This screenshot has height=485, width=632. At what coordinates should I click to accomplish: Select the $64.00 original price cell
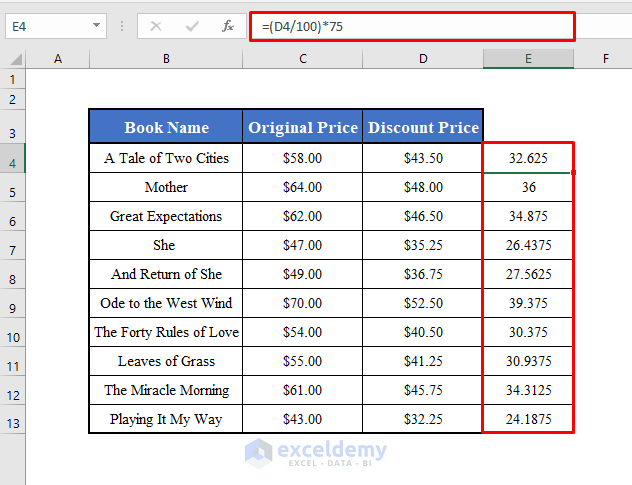(x=303, y=187)
